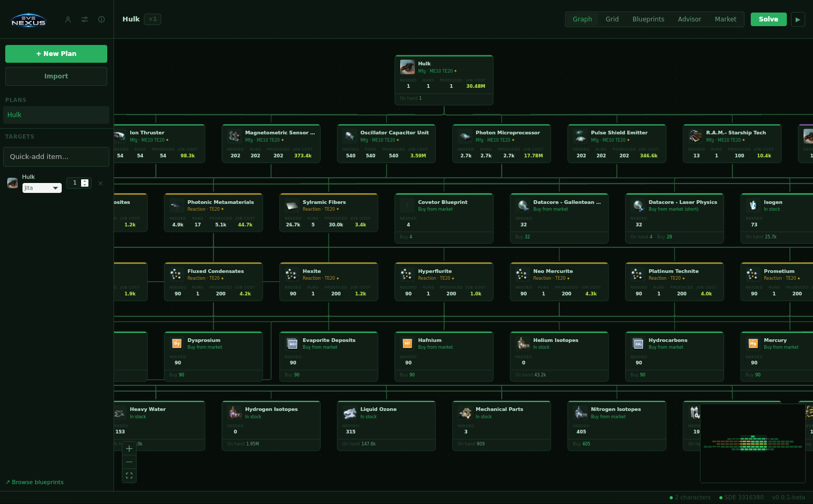Image resolution: width=813 pixels, height=504 pixels.
Task: Click the Hyperflurite molecule icon
Action: click(x=408, y=274)
